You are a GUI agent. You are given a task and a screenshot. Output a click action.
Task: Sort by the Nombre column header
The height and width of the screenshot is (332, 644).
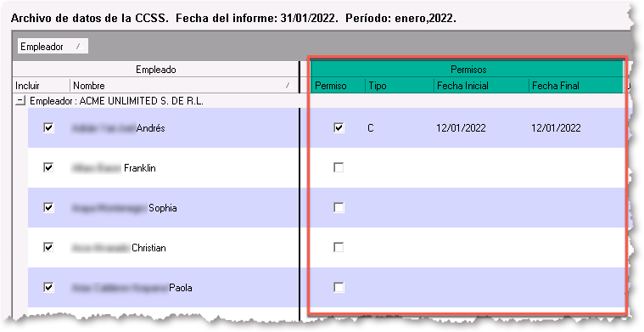pyautogui.click(x=184, y=86)
